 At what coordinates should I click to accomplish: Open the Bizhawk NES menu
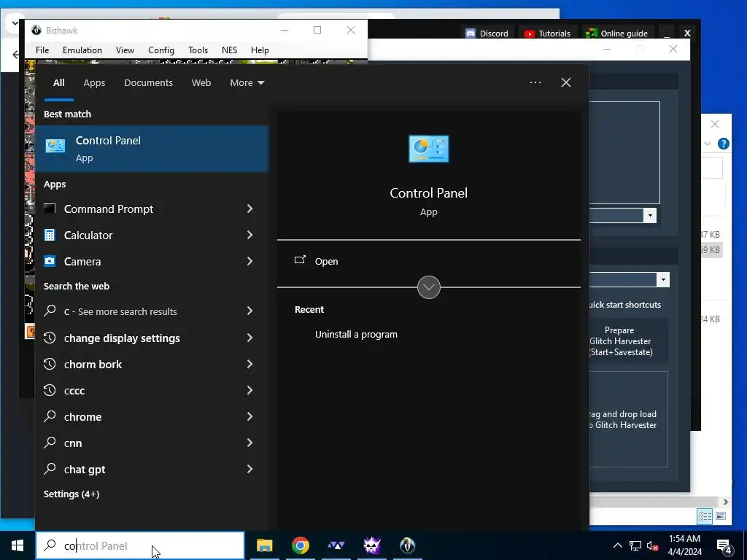pyautogui.click(x=229, y=50)
